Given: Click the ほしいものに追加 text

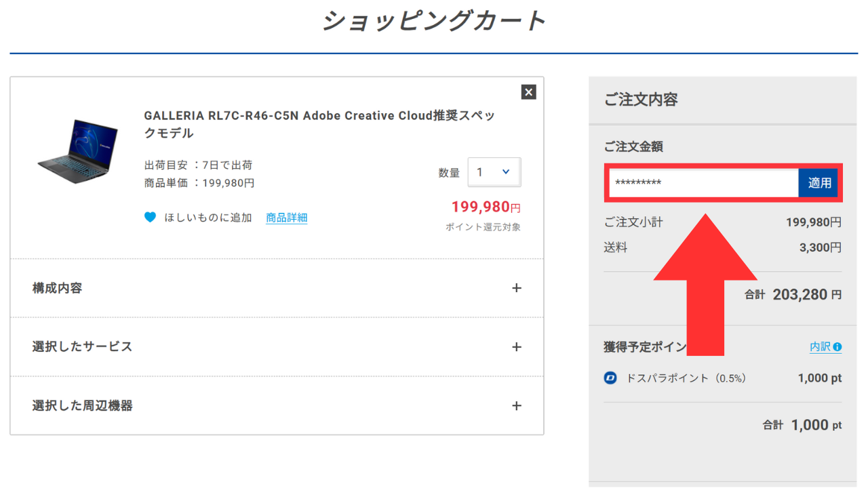Looking at the screenshot, I should pos(208,218).
